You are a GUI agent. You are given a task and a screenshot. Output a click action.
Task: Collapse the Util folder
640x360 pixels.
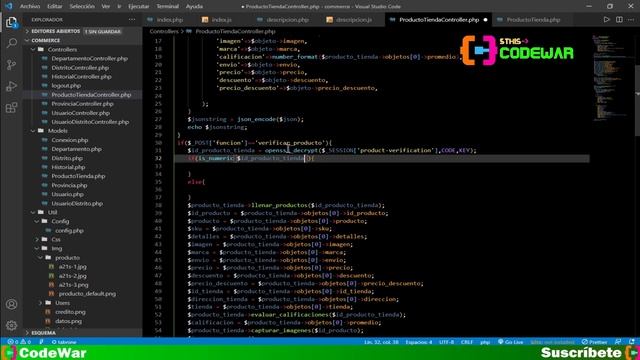coord(82,212)
